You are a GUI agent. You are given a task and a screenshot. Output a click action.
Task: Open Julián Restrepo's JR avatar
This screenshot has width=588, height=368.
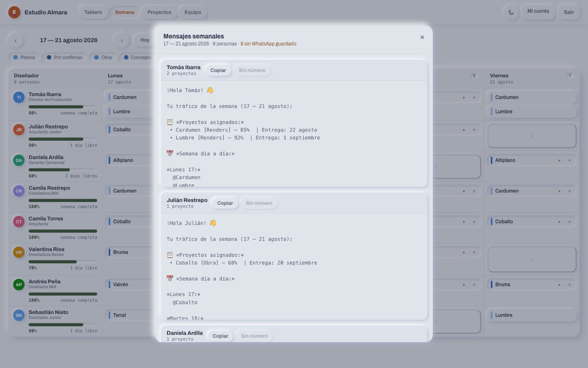[x=19, y=130]
